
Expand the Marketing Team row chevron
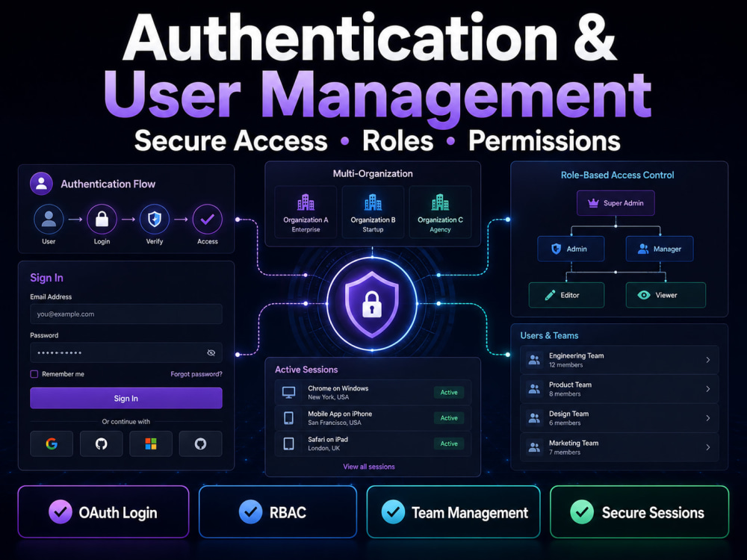coord(708,447)
